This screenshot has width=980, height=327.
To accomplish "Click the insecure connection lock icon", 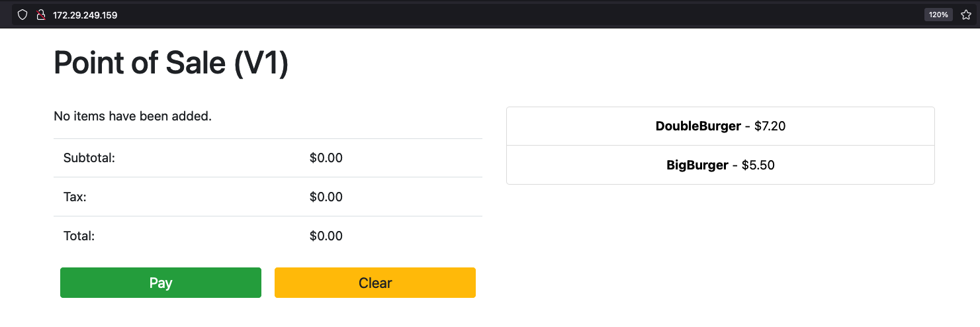I will (40, 15).
